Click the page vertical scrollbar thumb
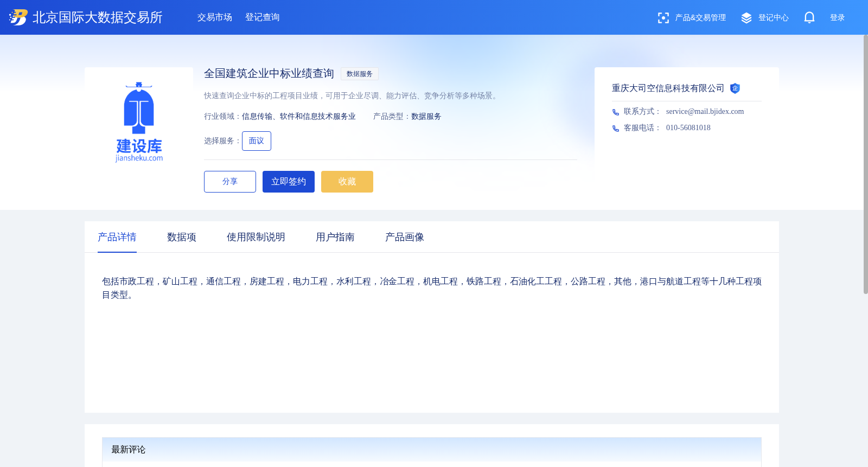868x467 pixels. (866, 164)
